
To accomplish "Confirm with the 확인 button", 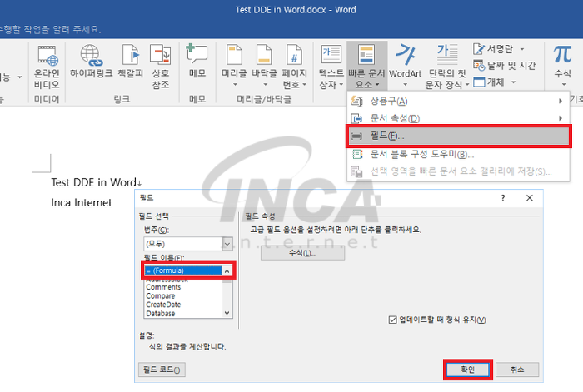I will tap(468, 370).
